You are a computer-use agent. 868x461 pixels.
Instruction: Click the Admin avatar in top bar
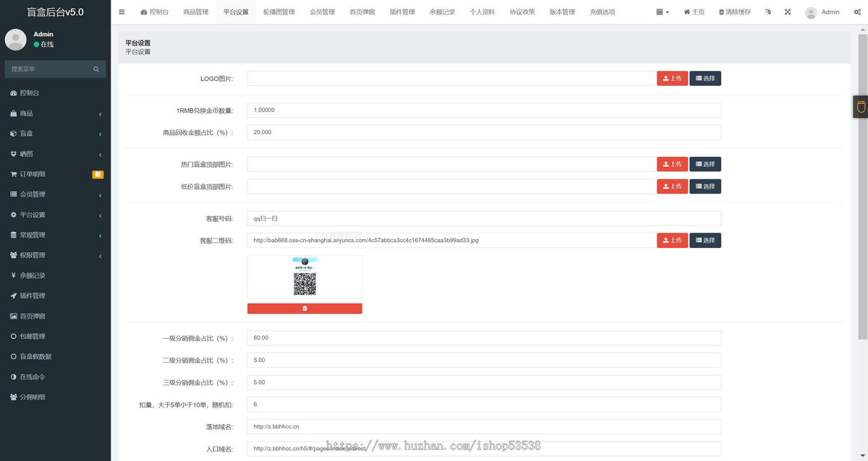pos(811,12)
